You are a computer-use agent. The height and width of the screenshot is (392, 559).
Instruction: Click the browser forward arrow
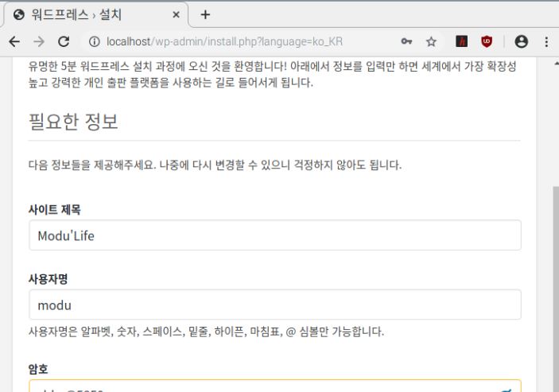(x=39, y=41)
